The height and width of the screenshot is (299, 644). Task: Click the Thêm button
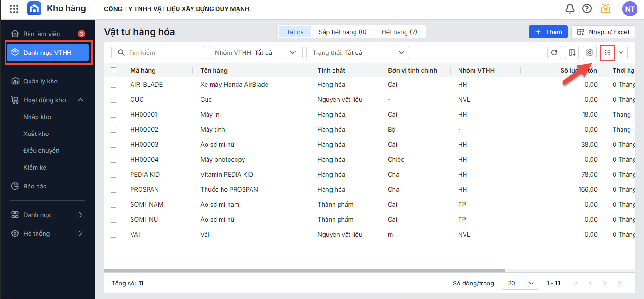(x=548, y=32)
